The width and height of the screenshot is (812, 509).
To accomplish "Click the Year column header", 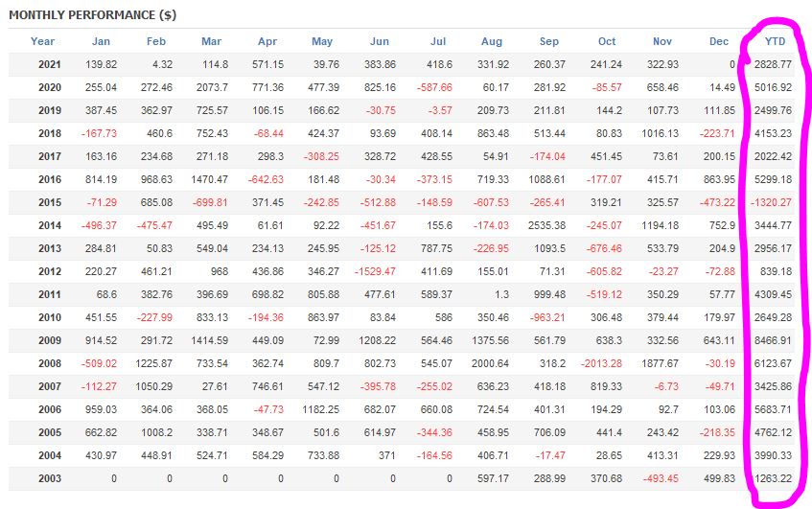I will click(42, 41).
